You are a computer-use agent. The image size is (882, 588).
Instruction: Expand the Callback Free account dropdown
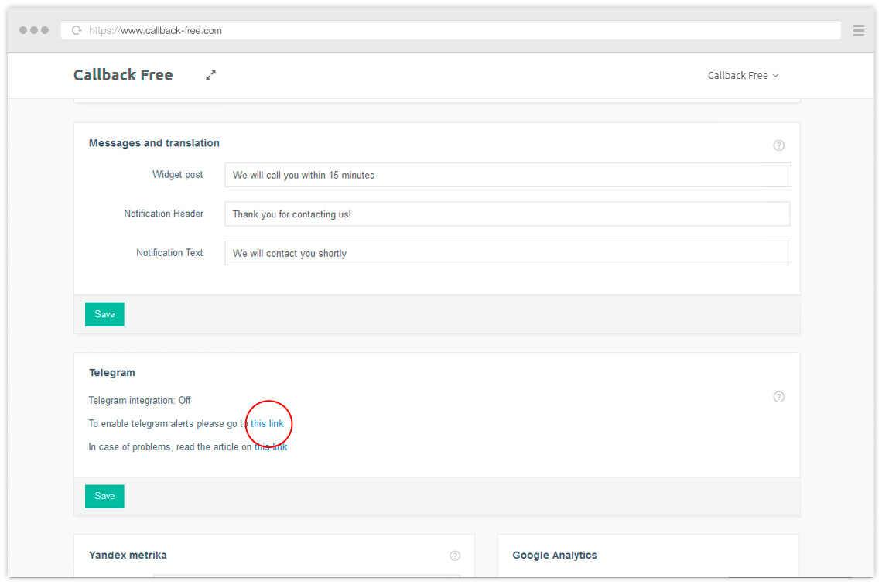click(743, 75)
